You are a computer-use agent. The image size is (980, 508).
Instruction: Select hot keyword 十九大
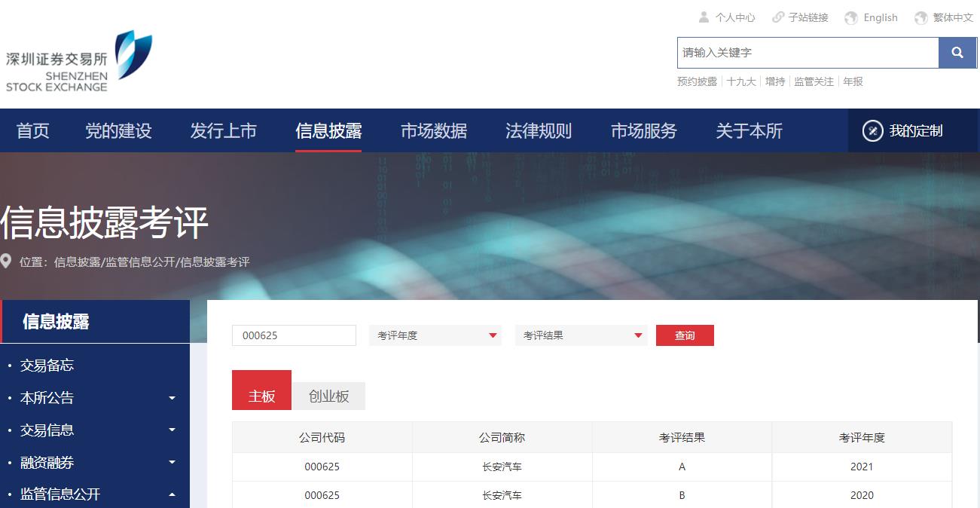point(741,81)
